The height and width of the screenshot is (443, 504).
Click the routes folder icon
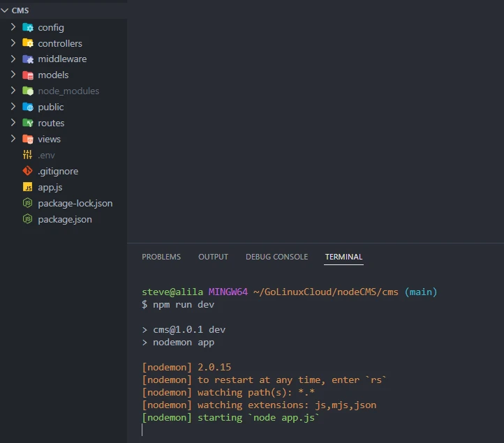point(28,123)
